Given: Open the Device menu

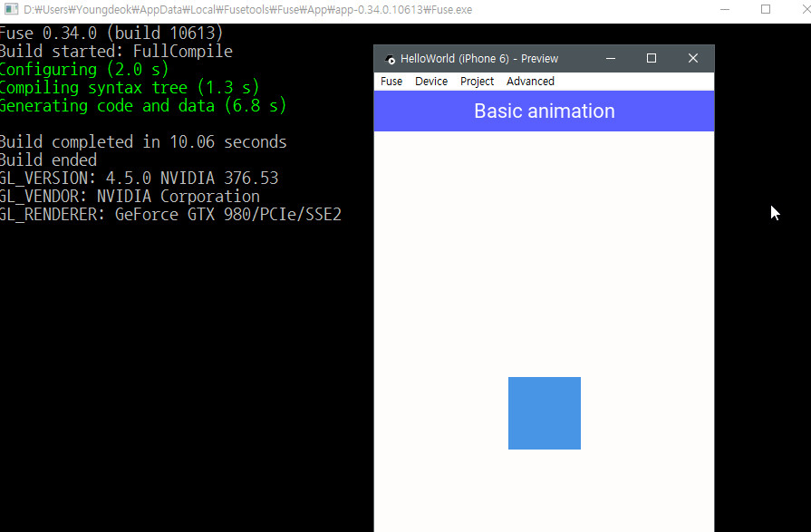Looking at the screenshot, I should [x=431, y=82].
